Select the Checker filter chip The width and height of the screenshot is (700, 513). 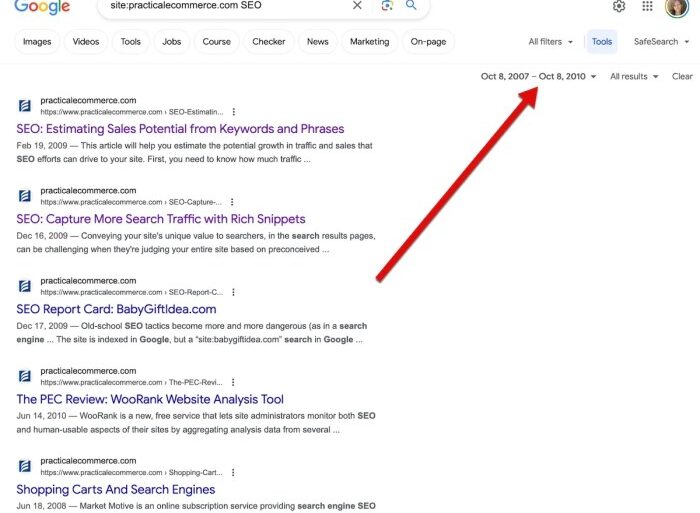click(269, 42)
